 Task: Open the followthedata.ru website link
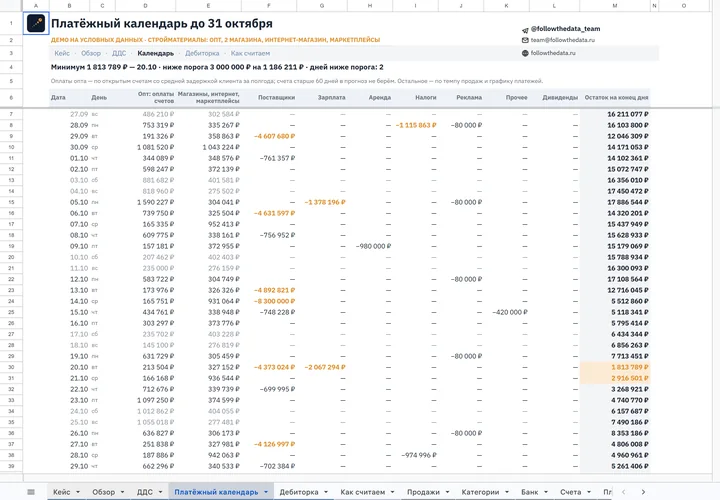553,53
